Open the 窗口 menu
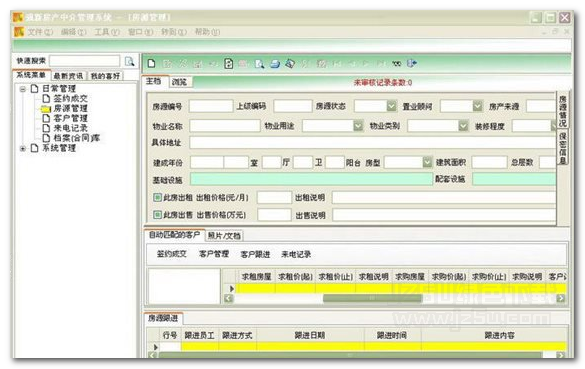 click(140, 32)
